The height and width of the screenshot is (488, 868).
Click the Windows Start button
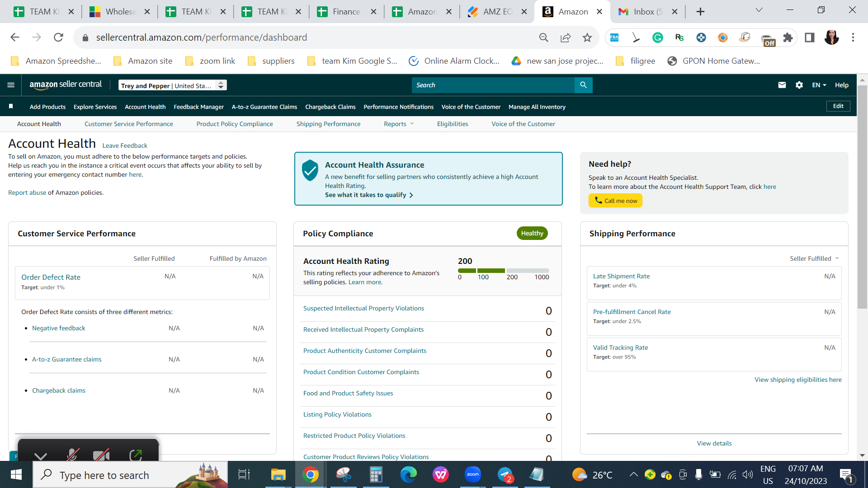pos(16,475)
